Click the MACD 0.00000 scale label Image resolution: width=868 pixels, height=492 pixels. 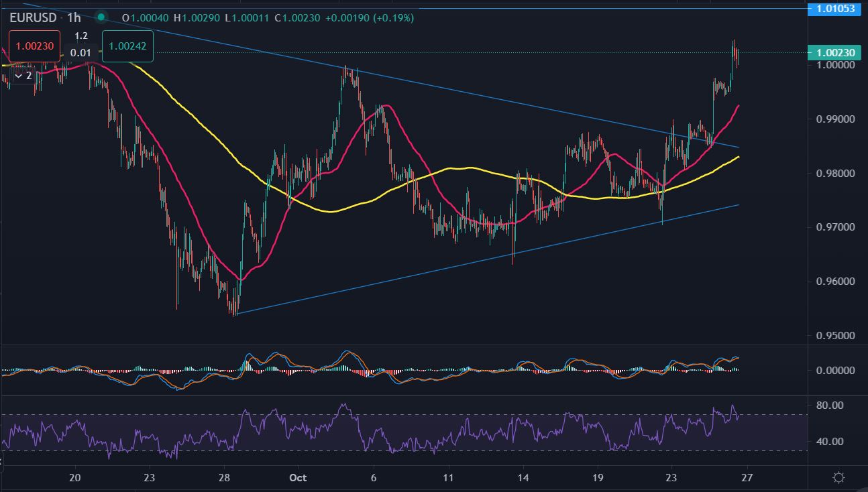834,370
